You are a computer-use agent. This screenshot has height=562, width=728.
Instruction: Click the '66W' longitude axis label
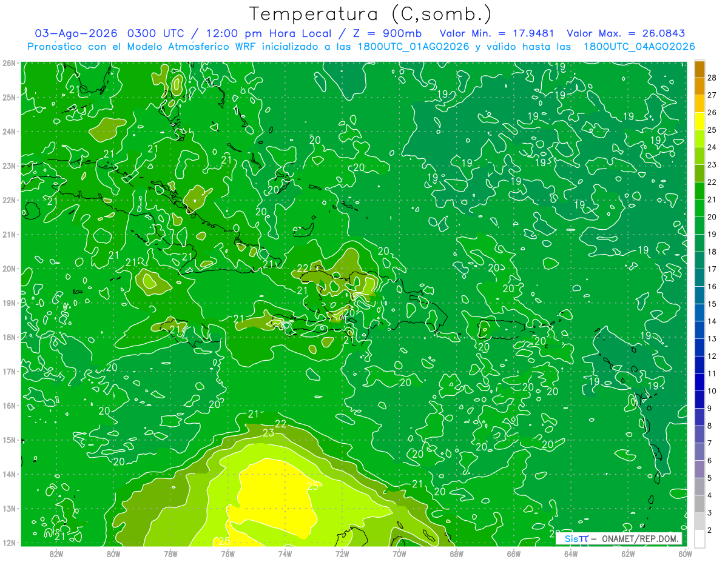pyautogui.click(x=514, y=554)
